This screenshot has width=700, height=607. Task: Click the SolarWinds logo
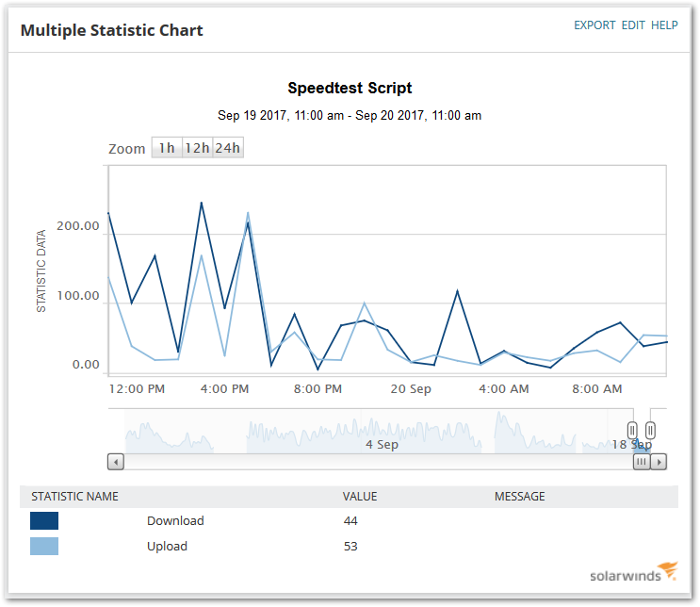pos(634,572)
